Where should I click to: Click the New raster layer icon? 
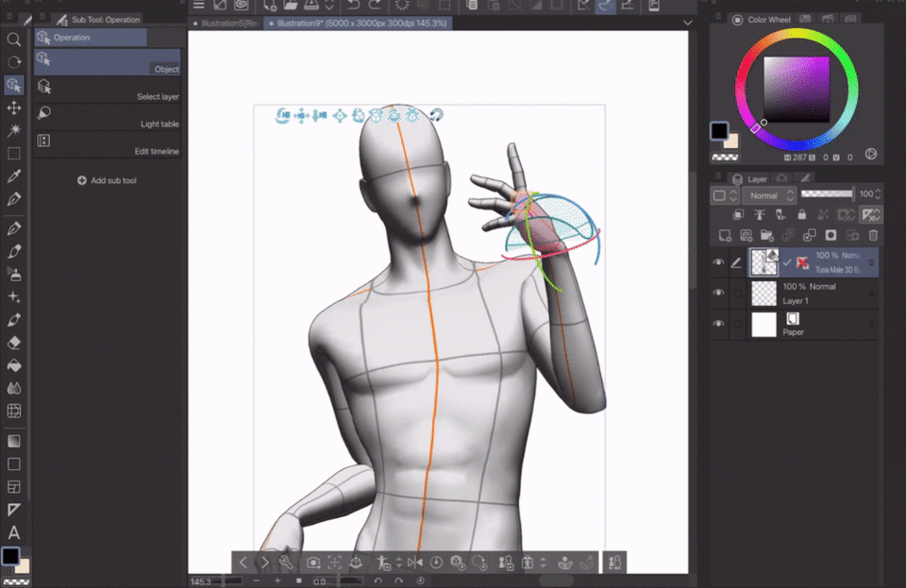[x=725, y=235]
